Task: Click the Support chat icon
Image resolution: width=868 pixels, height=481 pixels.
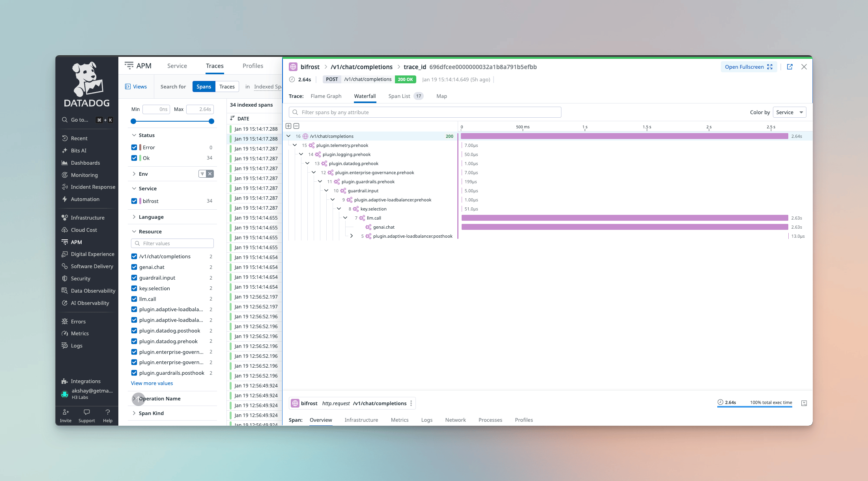Action: point(86,412)
